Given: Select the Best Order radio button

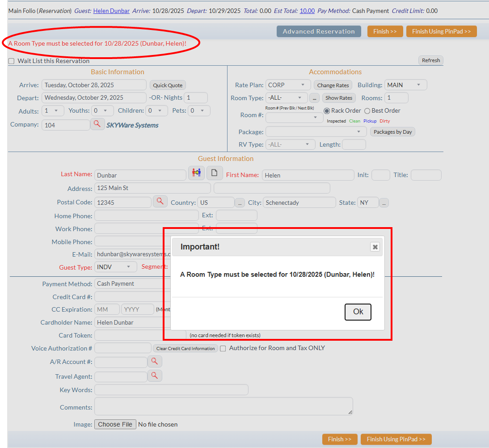Looking at the screenshot, I should (x=367, y=111).
